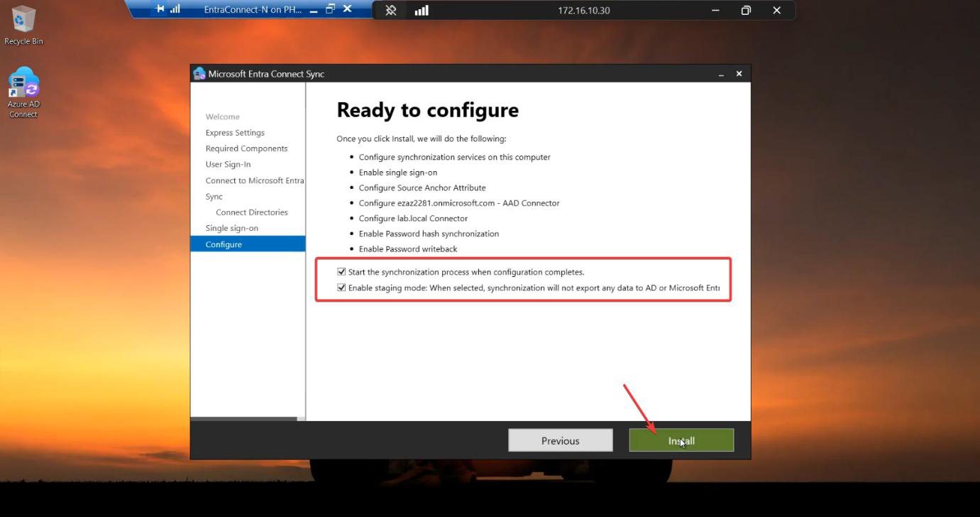
Task: Click the Ready to configure heading
Action: (427, 110)
